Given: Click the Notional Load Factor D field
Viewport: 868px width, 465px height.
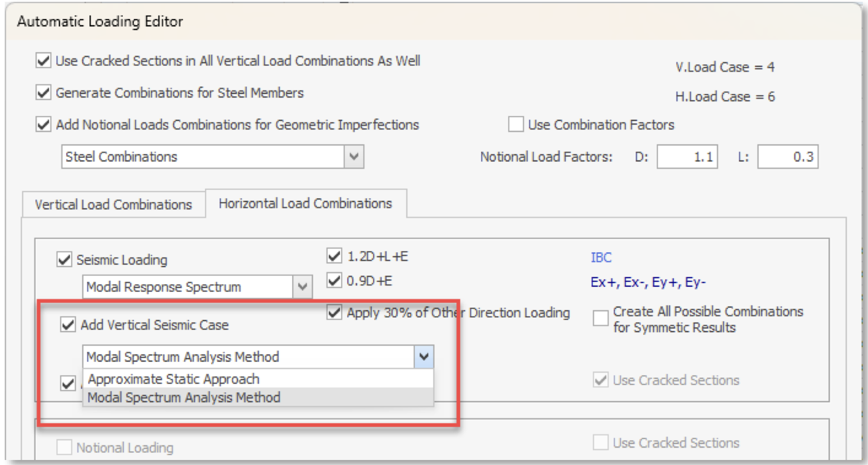Looking at the screenshot, I should tap(687, 157).
